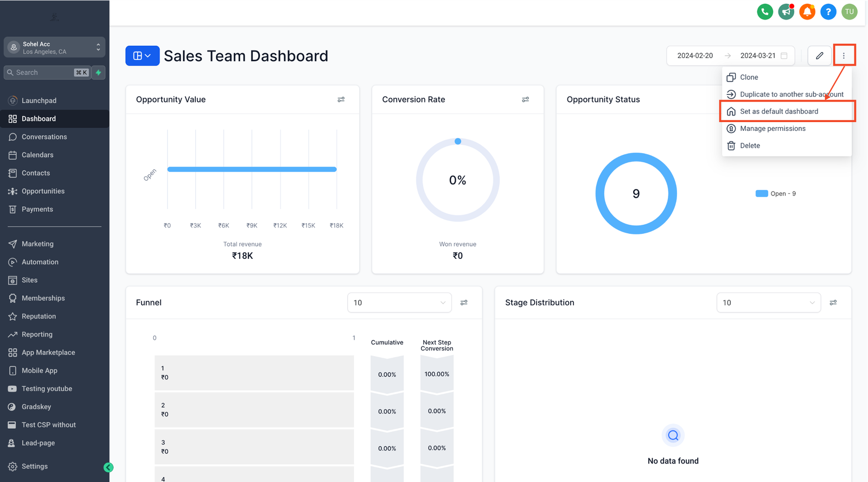Open Conversion Rate widget filter settings

[525, 99]
